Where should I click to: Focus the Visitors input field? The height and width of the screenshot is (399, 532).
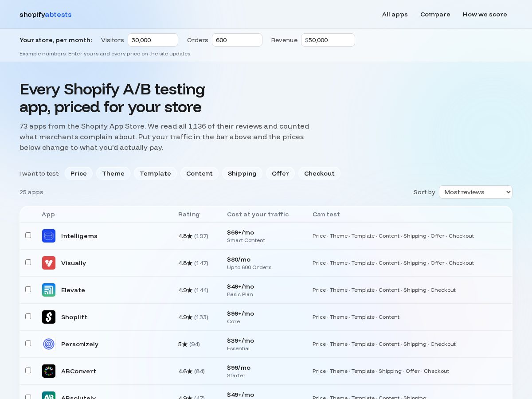coord(153,40)
